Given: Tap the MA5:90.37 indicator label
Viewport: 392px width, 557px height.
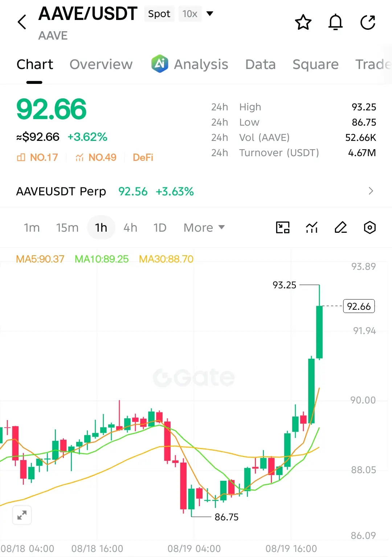Looking at the screenshot, I should coord(40,259).
